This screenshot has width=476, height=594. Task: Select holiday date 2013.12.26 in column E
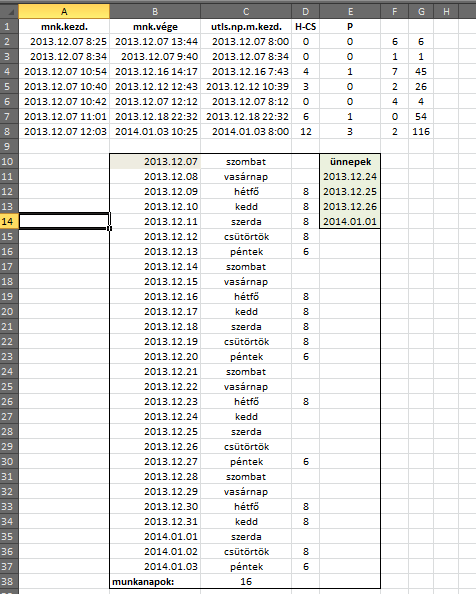(350, 207)
